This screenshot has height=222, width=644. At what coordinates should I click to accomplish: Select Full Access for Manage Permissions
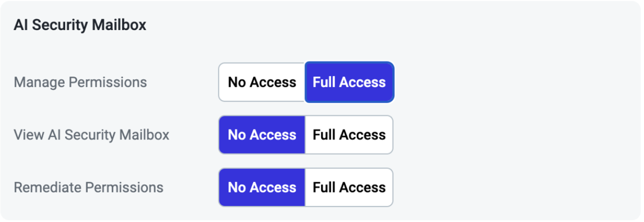(x=349, y=82)
